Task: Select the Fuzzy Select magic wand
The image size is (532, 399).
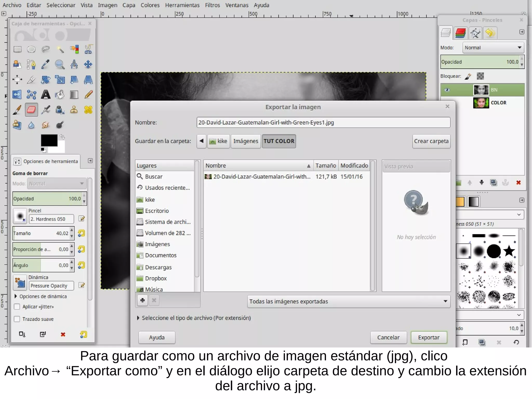Action: pos(60,49)
